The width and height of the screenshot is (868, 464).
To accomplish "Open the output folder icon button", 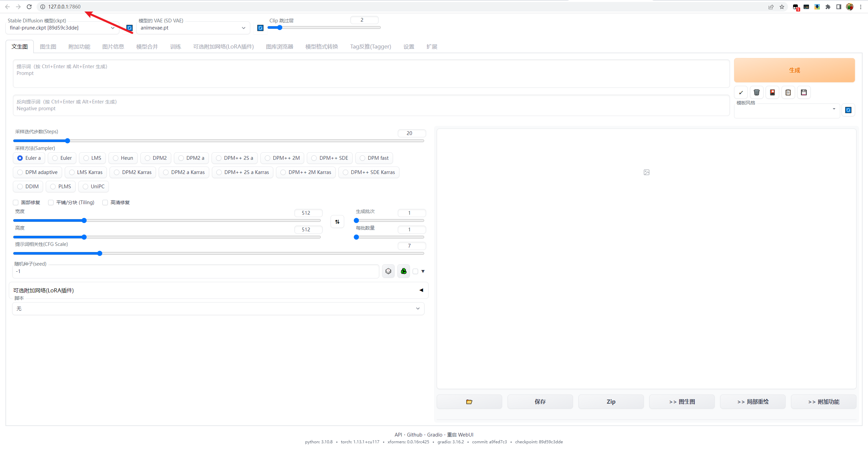I will [469, 402].
